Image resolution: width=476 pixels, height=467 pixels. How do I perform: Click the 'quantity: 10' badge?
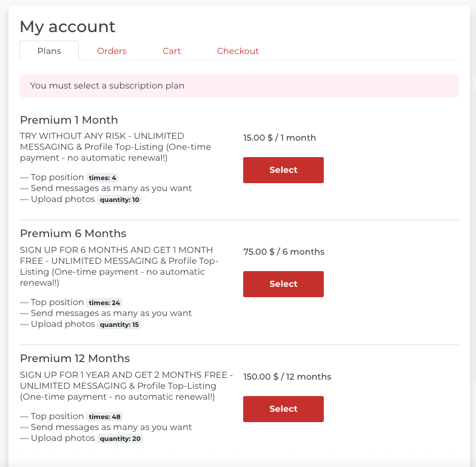click(x=119, y=200)
